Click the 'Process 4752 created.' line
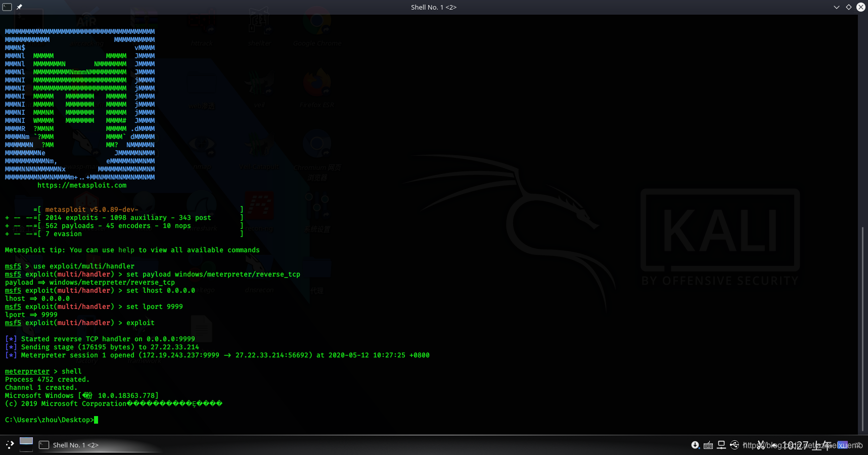Viewport: 868px width, 455px height. [47, 380]
